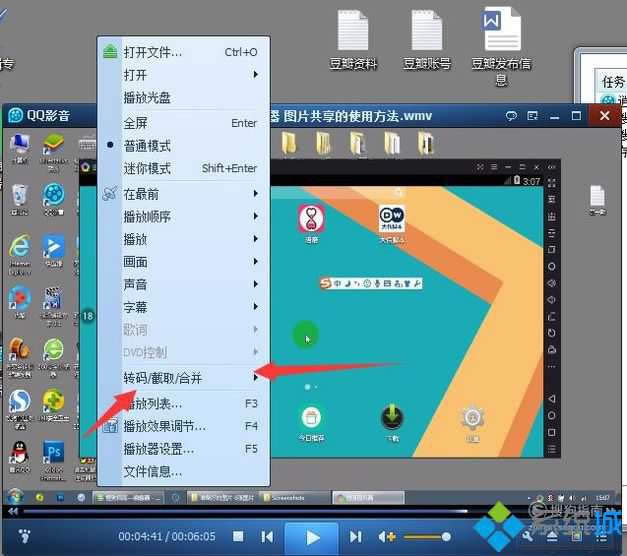Open the 转码/截取/合并 submenu
This screenshot has height=556, width=627.
point(184,378)
